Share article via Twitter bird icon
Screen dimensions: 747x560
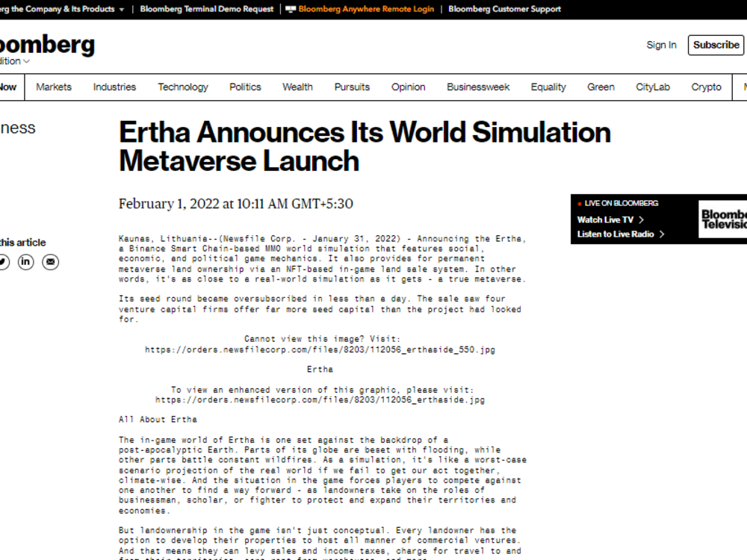tap(3, 262)
